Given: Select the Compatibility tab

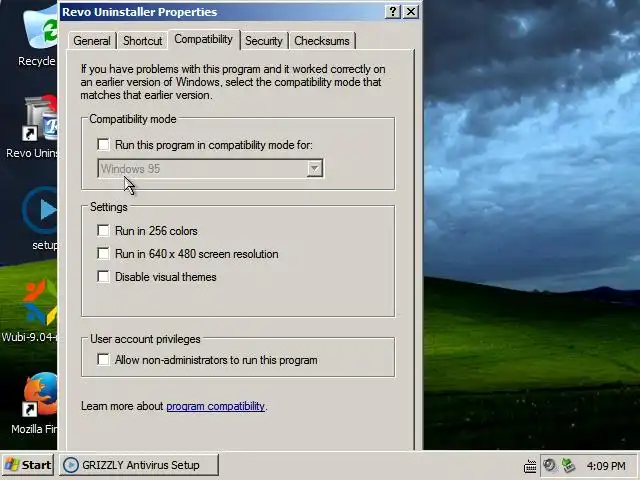Looking at the screenshot, I should [204, 39].
